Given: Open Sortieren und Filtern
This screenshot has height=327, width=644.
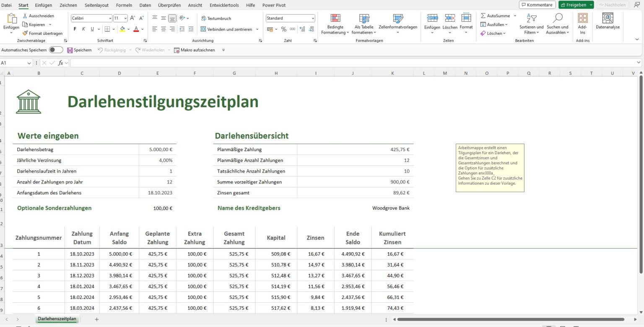Looking at the screenshot, I should [531, 23].
